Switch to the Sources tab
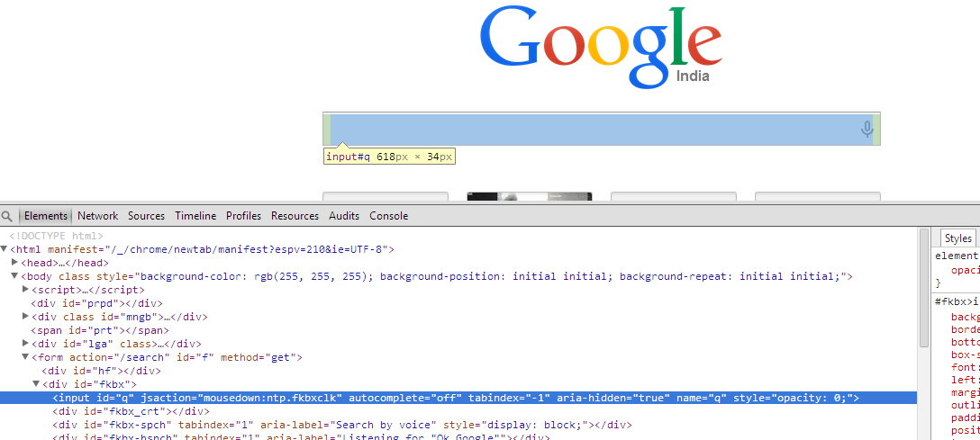 pos(146,216)
